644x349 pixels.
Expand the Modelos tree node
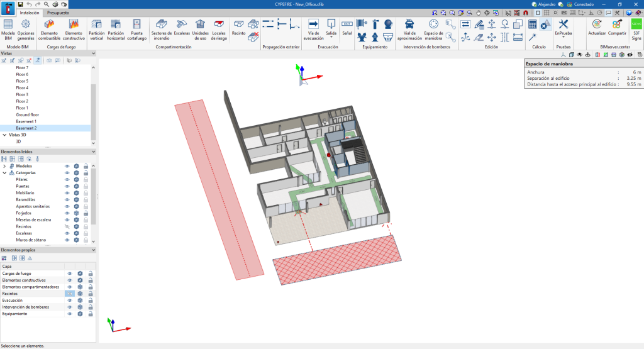[x=4, y=166]
